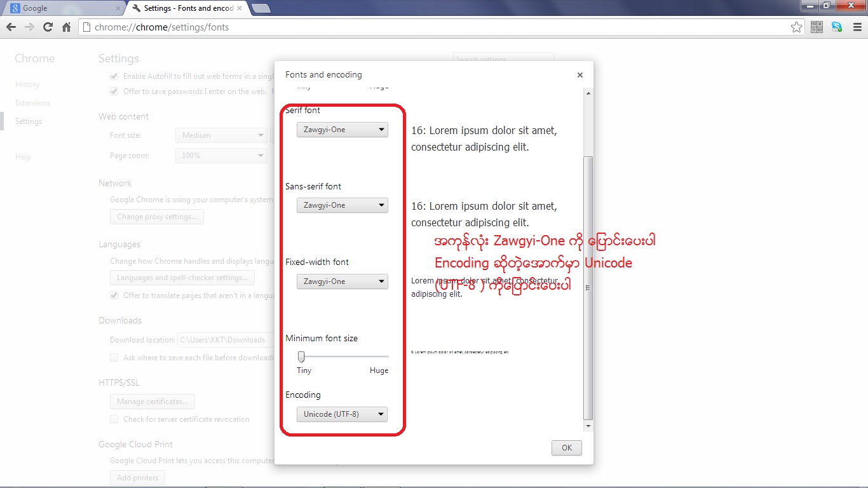Close the Google tab
Image resolution: width=868 pixels, height=488 pixels.
118,8
